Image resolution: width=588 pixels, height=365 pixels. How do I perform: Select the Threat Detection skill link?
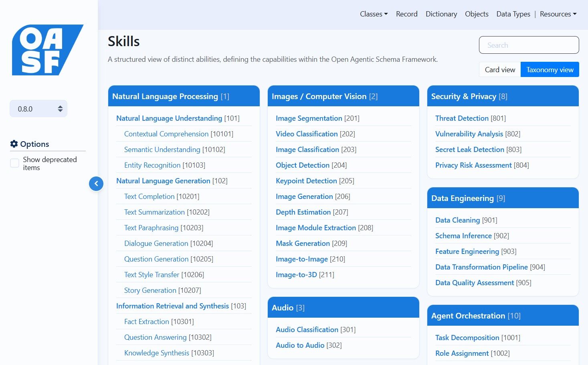[x=462, y=118]
